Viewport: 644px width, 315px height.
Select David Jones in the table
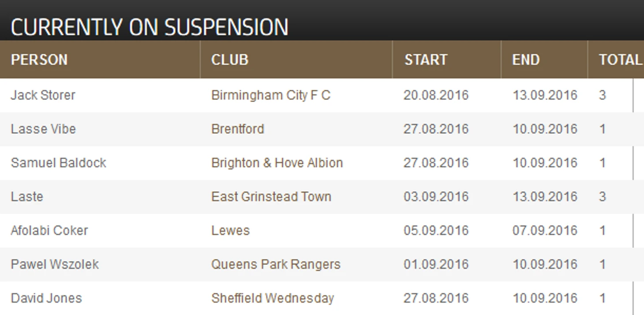tap(46, 298)
